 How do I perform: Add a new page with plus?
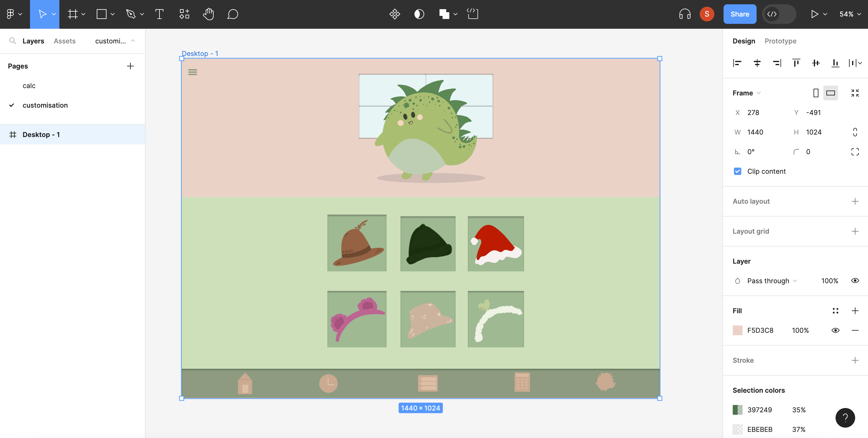pos(130,66)
